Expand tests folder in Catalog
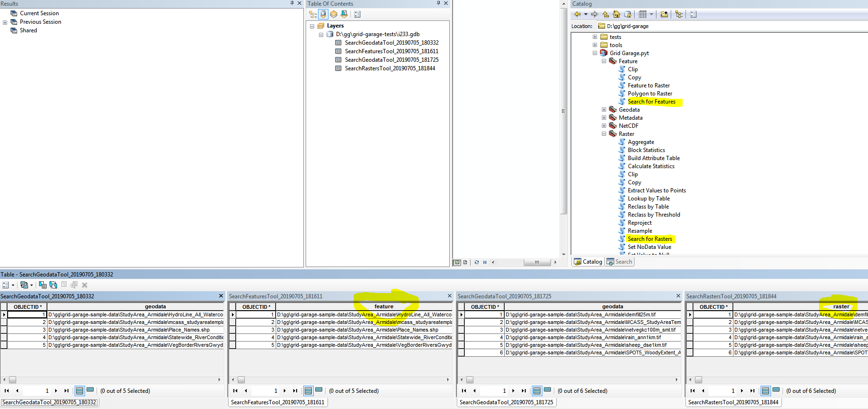 pos(595,37)
